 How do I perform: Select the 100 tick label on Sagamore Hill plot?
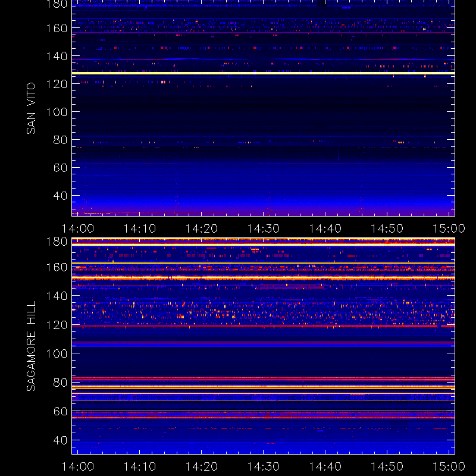click(x=57, y=353)
